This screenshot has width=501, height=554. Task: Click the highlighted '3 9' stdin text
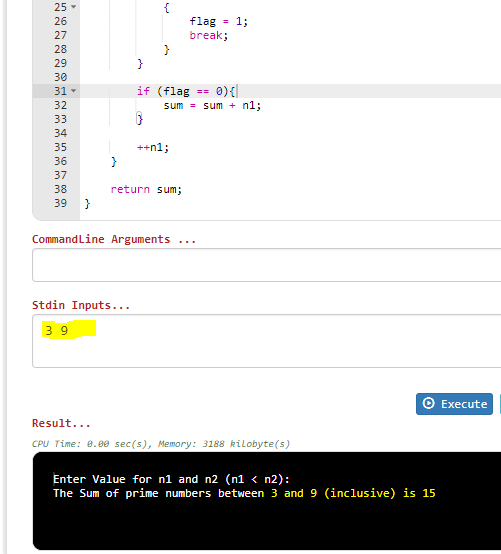[57, 331]
